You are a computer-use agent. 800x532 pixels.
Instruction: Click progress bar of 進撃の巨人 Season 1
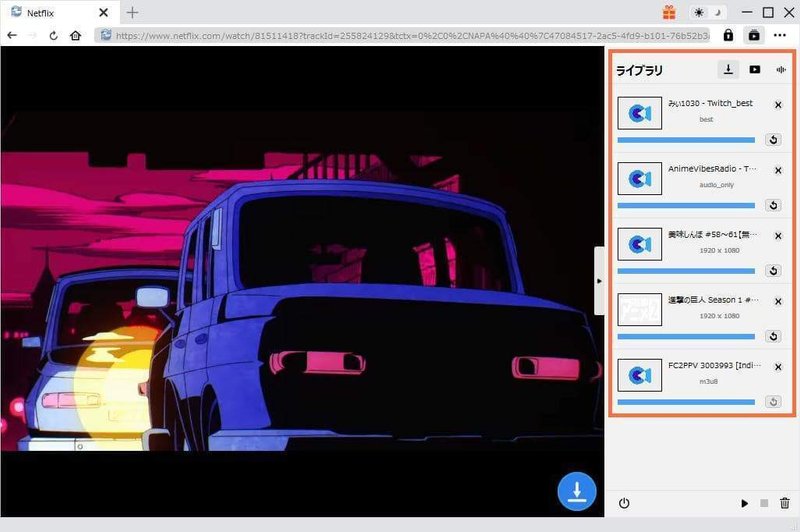point(686,337)
